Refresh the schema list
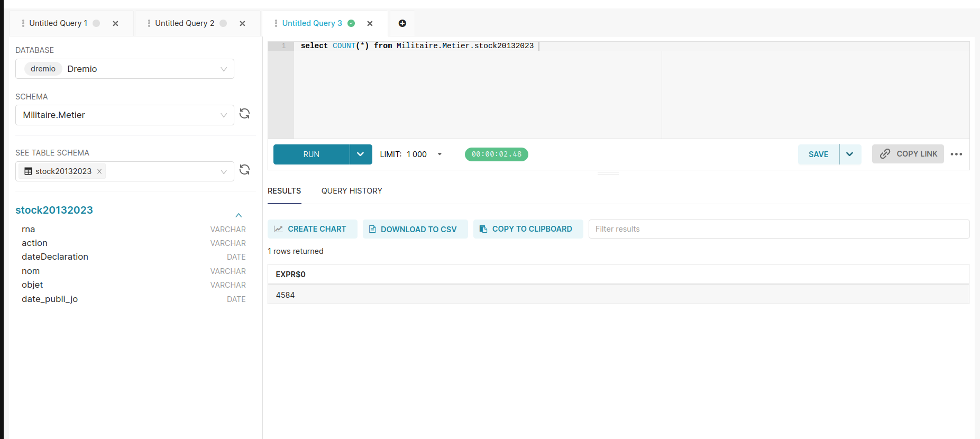 (244, 114)
